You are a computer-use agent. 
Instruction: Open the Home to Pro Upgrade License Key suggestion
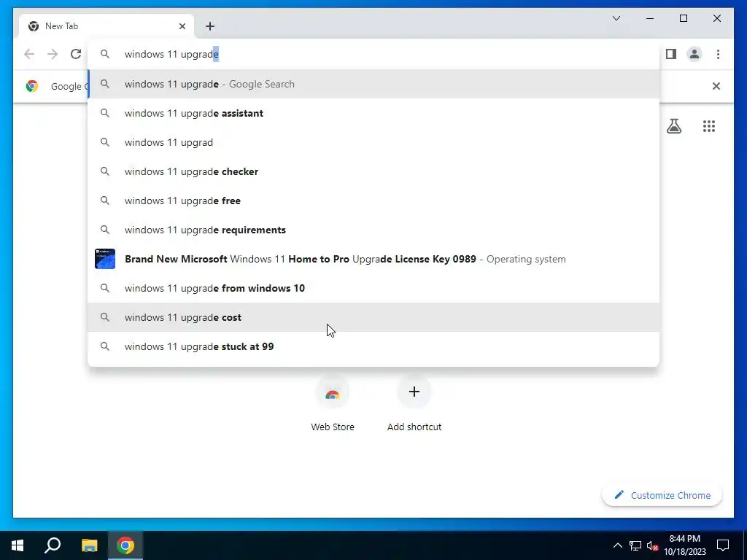(x=373, y=259)
